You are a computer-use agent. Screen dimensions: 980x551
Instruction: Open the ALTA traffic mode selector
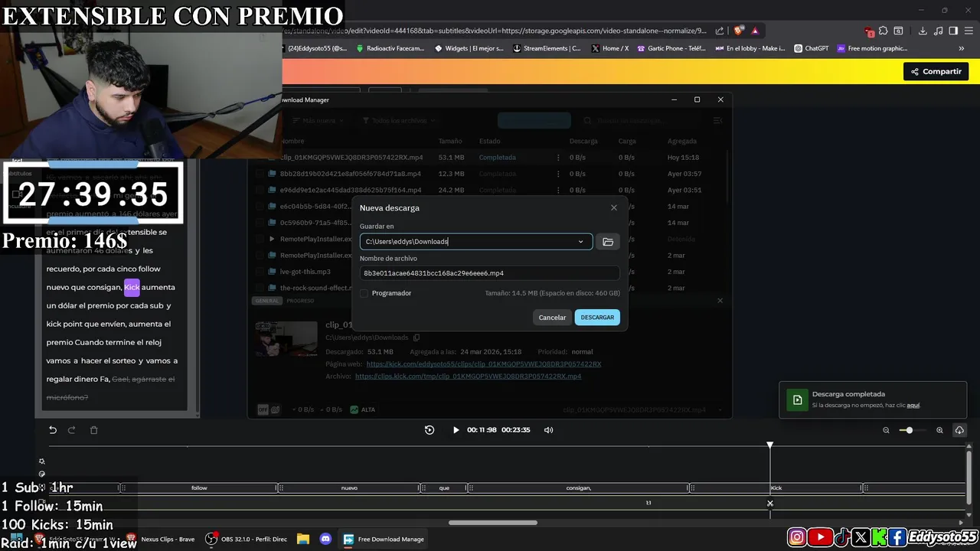click(363, 409)
